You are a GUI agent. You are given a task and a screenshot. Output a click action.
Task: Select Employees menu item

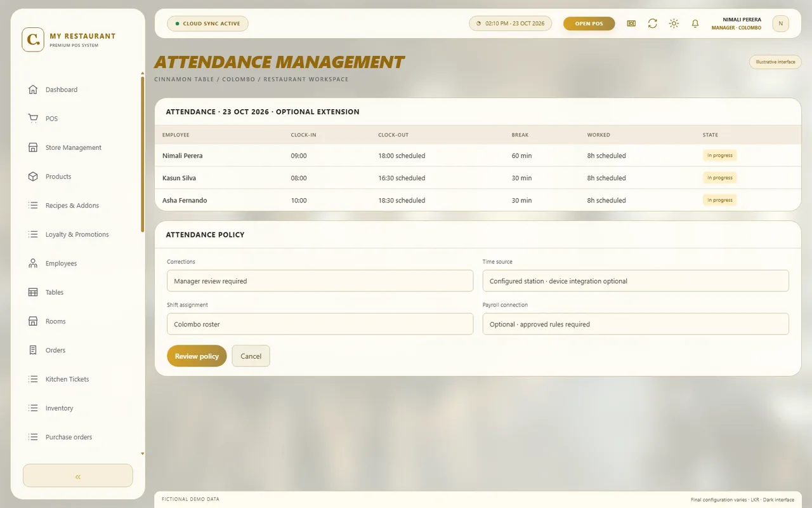pos(77,264)
